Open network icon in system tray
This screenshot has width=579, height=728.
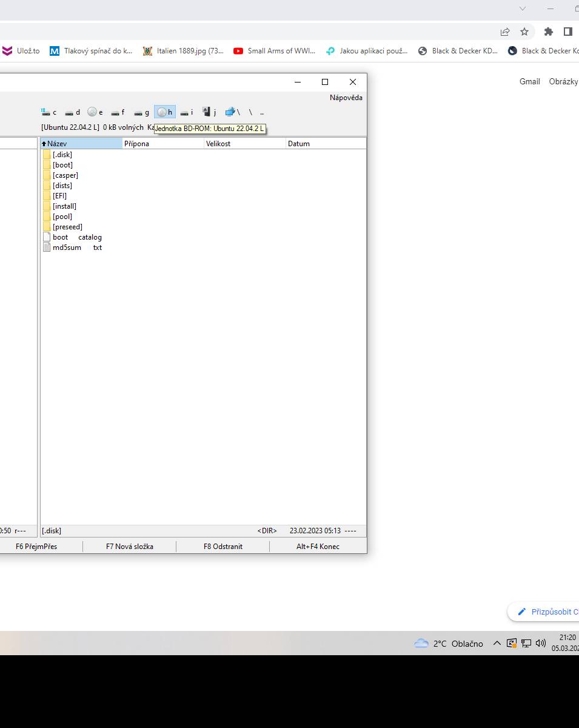(526, 644)
